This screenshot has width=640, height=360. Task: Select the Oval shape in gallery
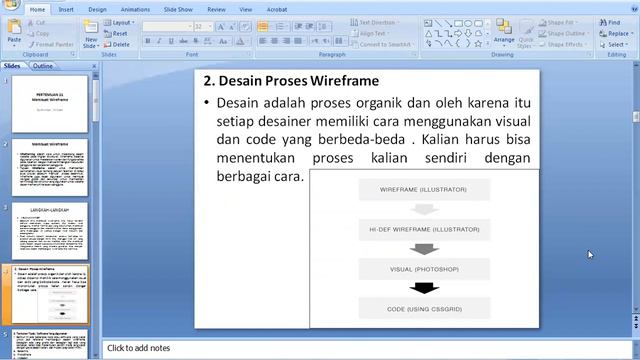point(468,23)
